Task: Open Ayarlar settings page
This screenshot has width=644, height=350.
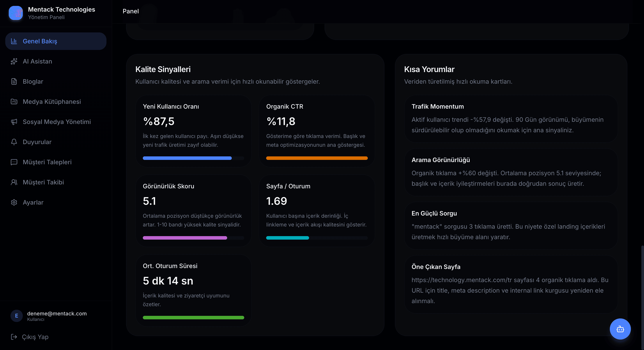Action: coord(56,202)
